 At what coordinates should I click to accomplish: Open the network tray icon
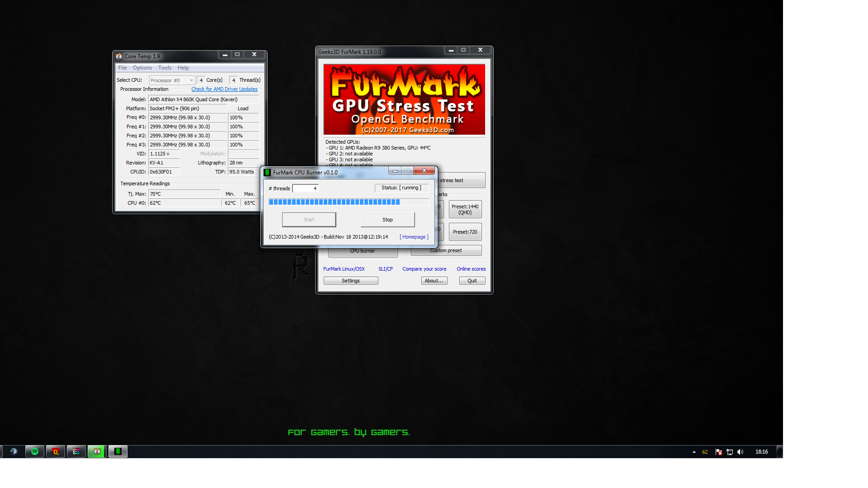(x=729, y=452)
